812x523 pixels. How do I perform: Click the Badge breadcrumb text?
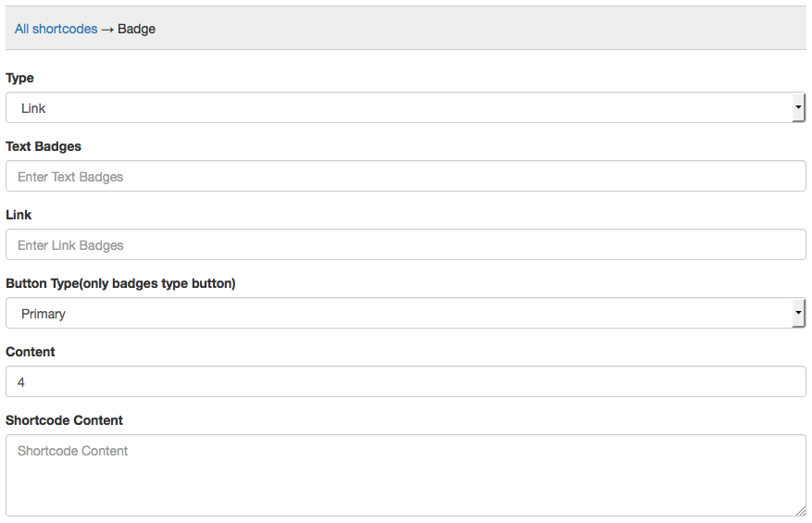tap(137, 29)
